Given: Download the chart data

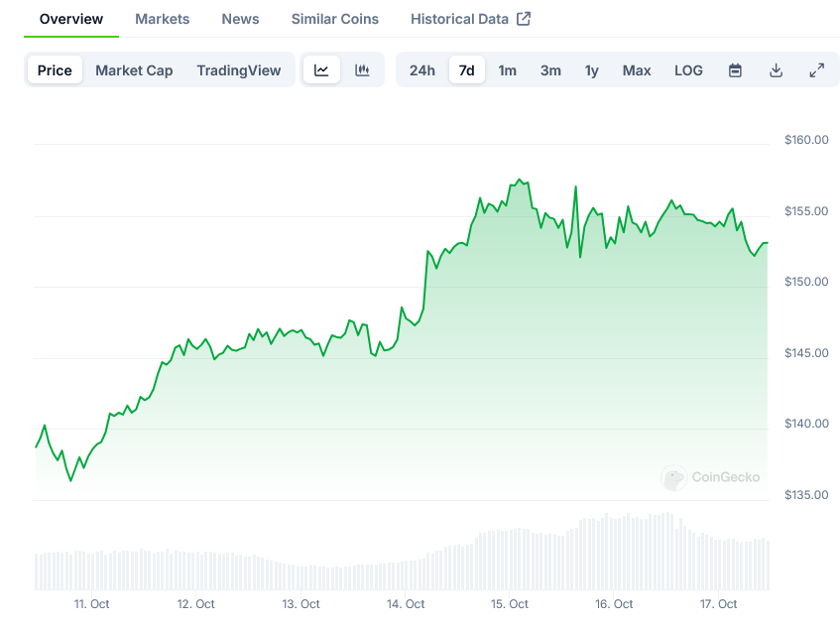Looking at the screenshot, I should 777,70.
